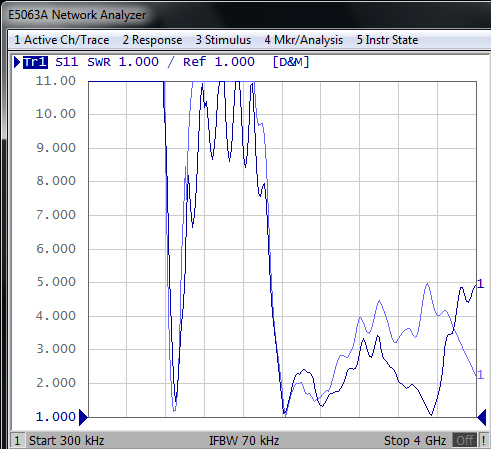This screenshot has width=491, height=449.
Task: Click the Stop 4 GHz value
Action: [415, 441]
